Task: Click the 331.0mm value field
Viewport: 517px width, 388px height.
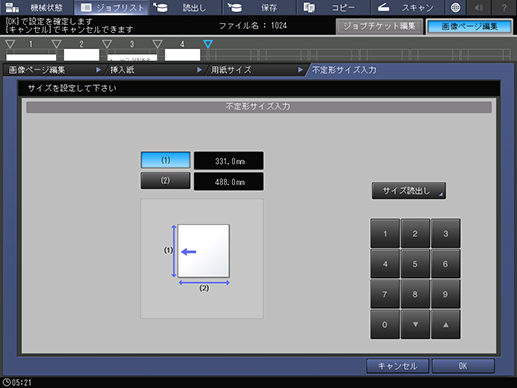Action: click(x=229, y=161)
